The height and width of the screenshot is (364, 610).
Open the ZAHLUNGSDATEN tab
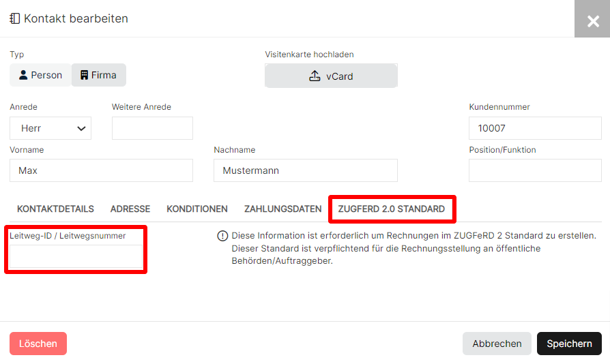283,209
